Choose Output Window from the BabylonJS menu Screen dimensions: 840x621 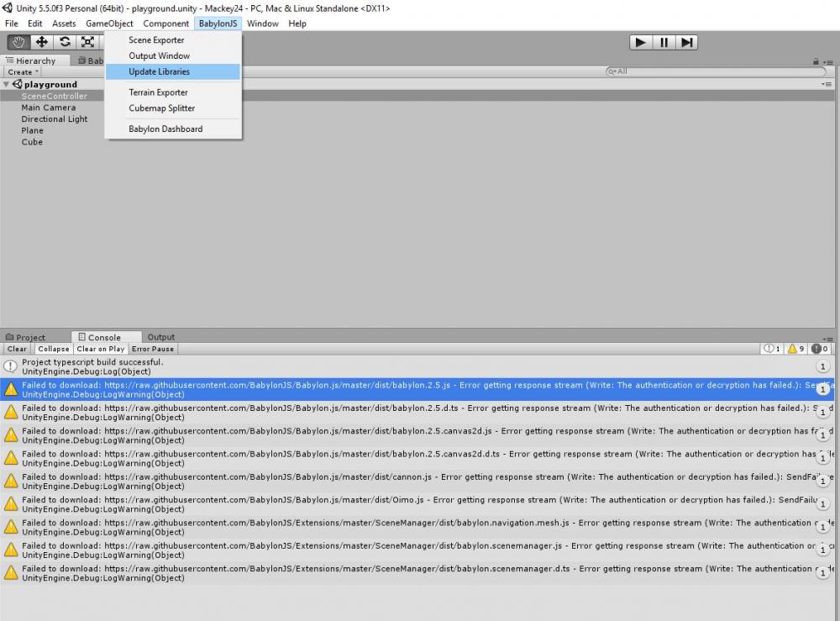173,55
